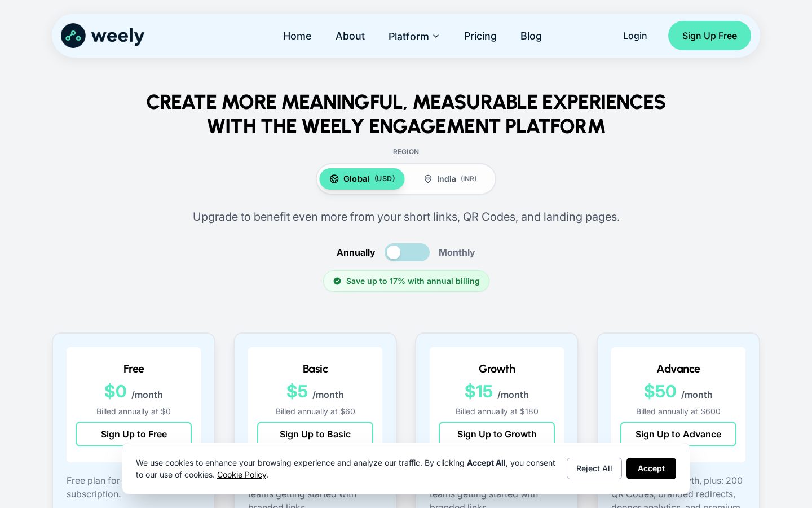Click 'Billed annually at $0' text
The height and width of the screenshot is (508, 812).
tap(134, 411)
